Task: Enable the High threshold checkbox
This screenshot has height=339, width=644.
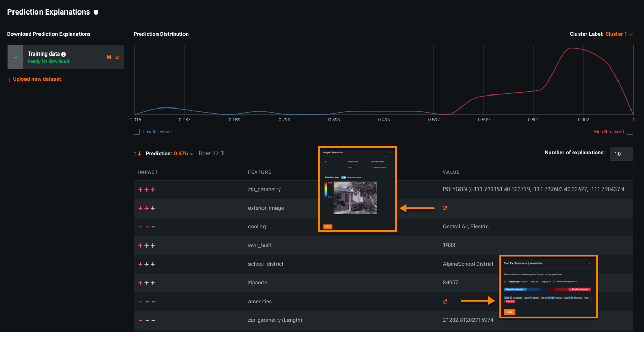Action: pos(630,132)
